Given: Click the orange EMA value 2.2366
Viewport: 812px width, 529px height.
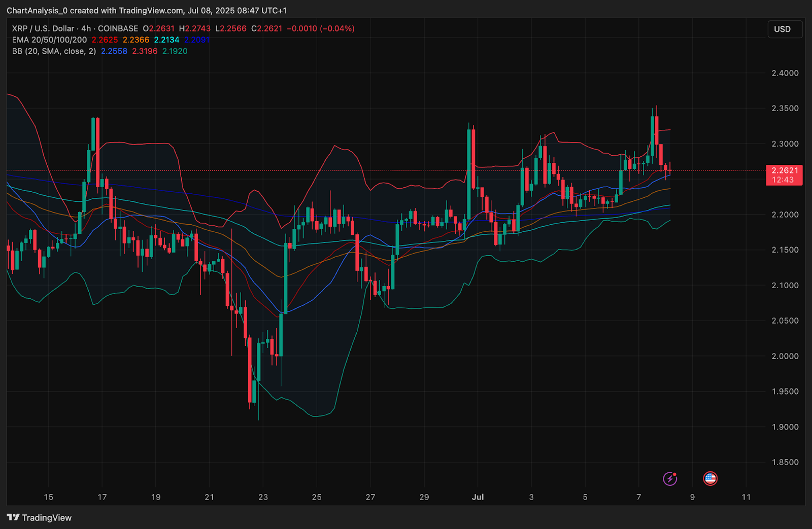Looking at the screenshot, I should (x=136, y=40).
